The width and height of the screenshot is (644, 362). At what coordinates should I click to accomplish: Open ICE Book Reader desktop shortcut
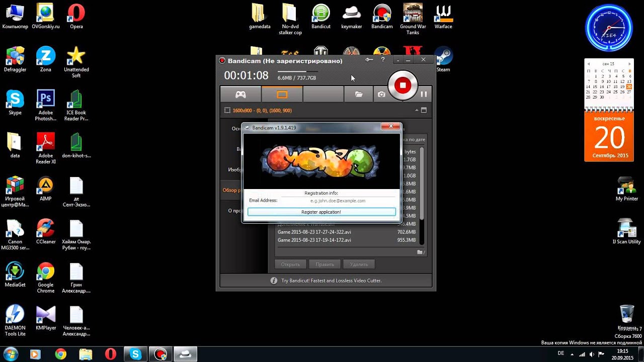[76, 106]
